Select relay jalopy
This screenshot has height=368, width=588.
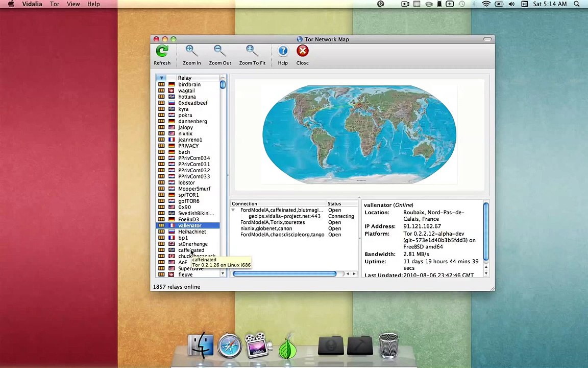tap(188, 127)
